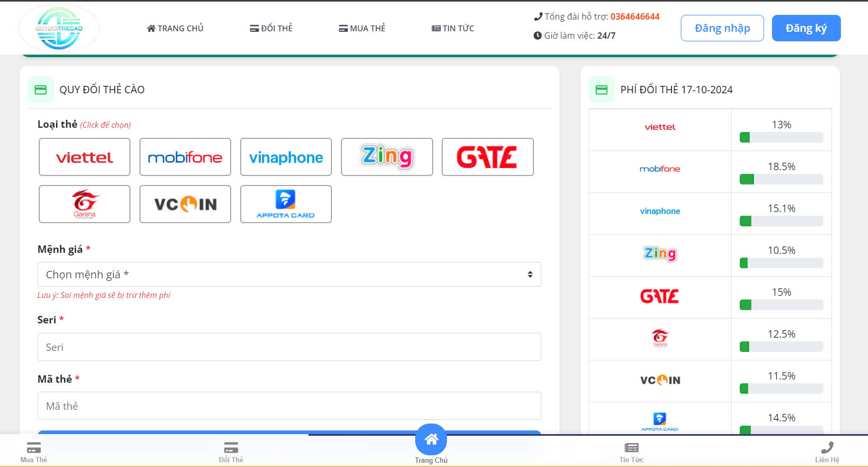Screen dimensions: 868x467
Task: Select the Mobifone card type
Action: point(185,157)
